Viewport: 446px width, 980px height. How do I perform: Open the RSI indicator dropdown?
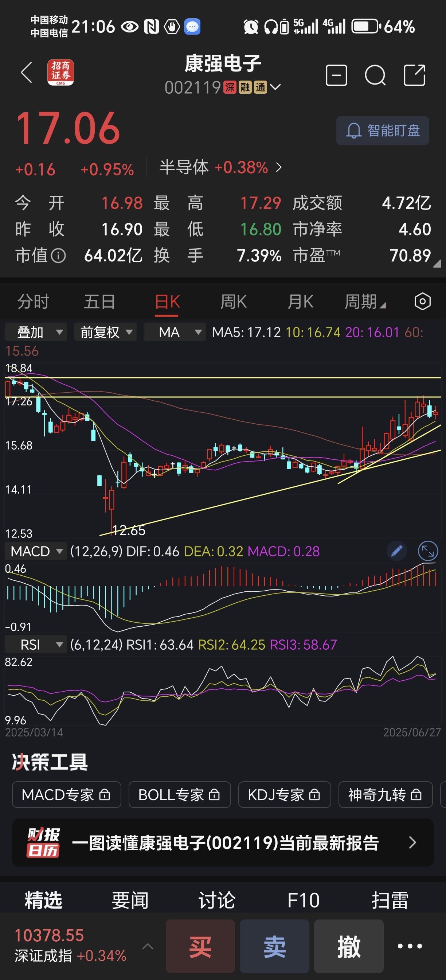pos(36,645)
